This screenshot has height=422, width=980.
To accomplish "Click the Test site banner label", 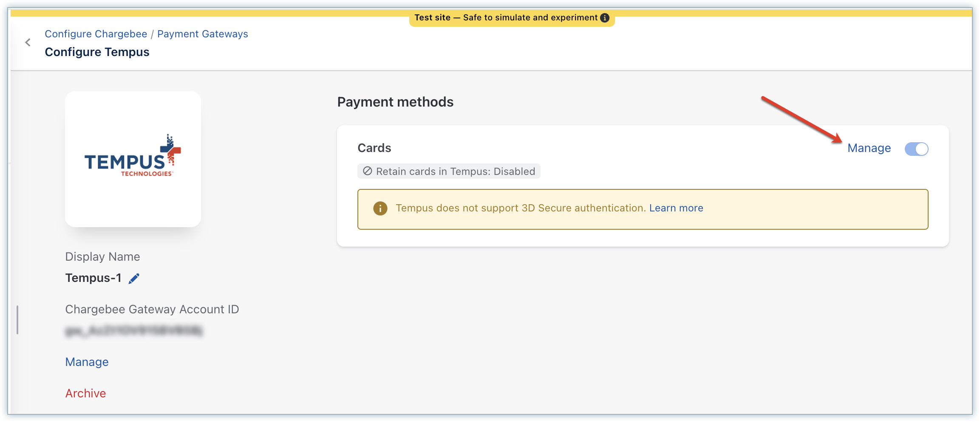I will [506, 18].
